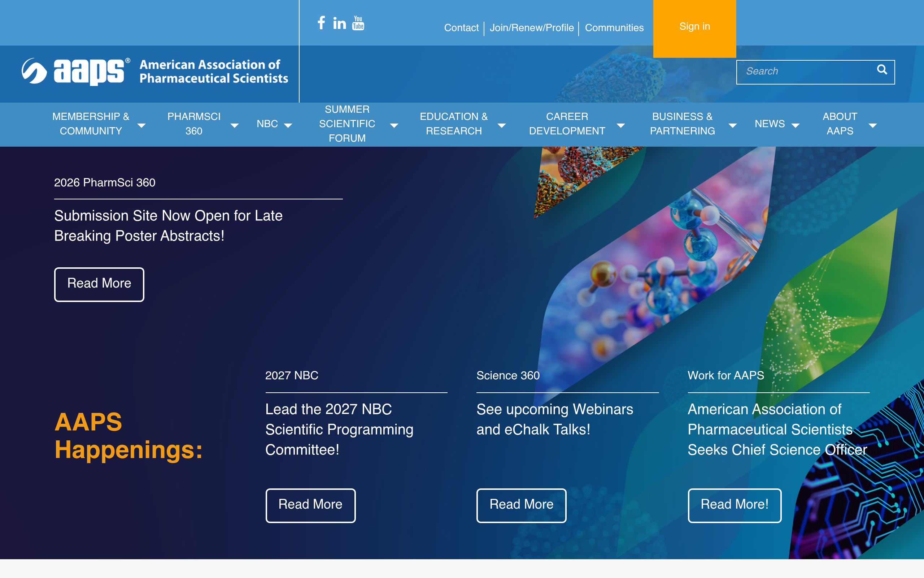The width and height of the screenshot is (924, 578).
Task: Read More about Webinars and eChalk Talks
Action: coord(522,505)
